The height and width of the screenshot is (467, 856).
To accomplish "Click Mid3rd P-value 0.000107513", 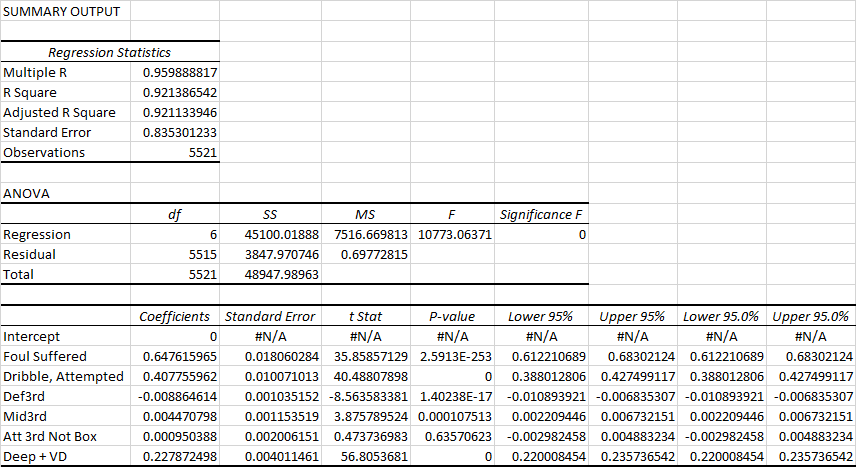I will (453, 416).
